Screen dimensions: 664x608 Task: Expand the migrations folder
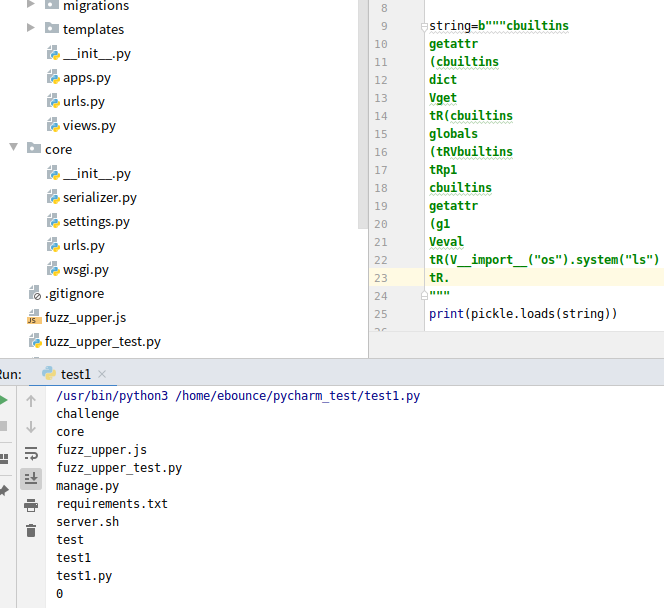[31, 6]
